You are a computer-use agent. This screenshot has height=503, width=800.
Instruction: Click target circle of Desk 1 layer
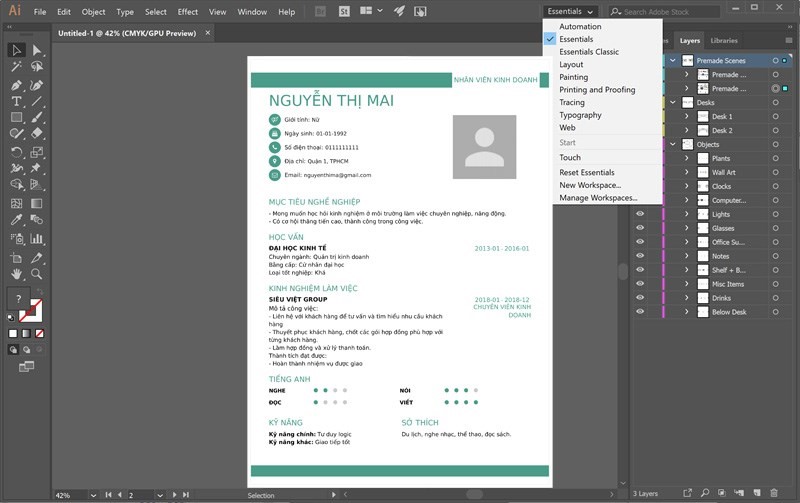pos(776,116)
